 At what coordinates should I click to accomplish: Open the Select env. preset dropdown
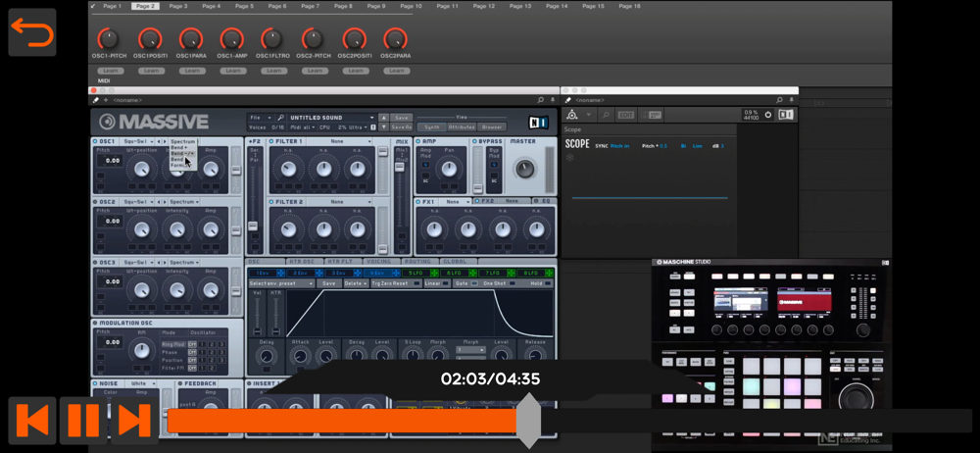click(281, 283)
